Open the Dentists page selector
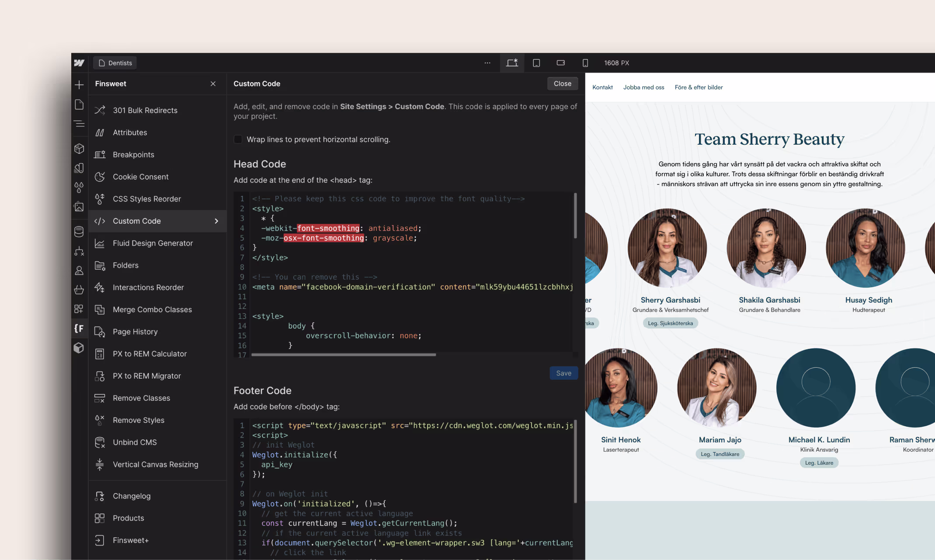 pos(115,63)
